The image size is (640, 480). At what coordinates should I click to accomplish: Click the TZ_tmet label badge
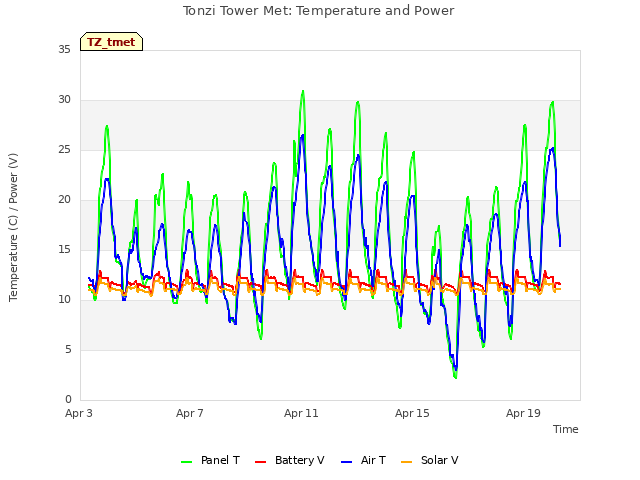tap(111, 42)
